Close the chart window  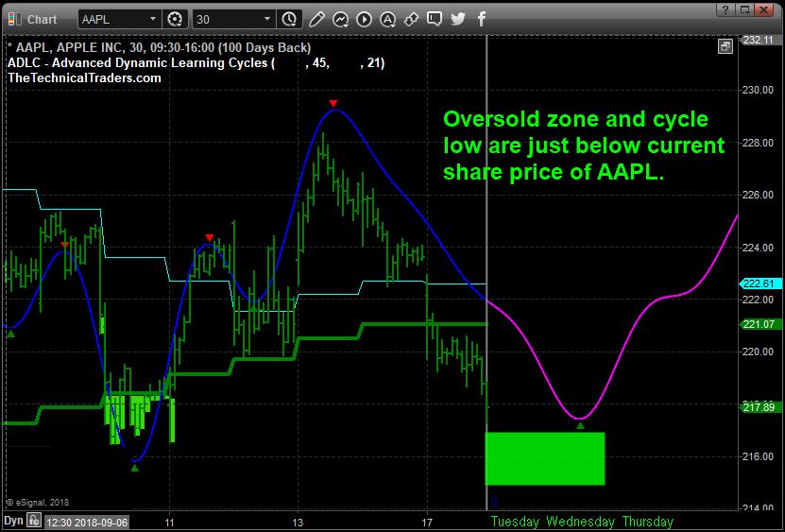pos(764,9)
